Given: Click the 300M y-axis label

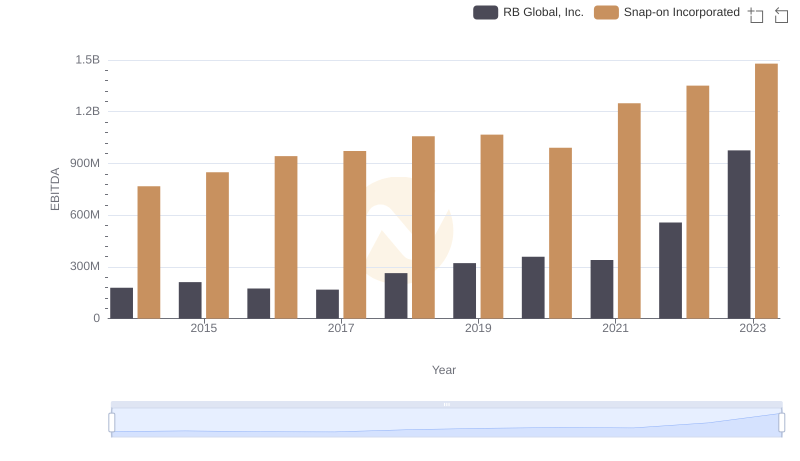Looking at the screenshot, I should click(85, 266).
